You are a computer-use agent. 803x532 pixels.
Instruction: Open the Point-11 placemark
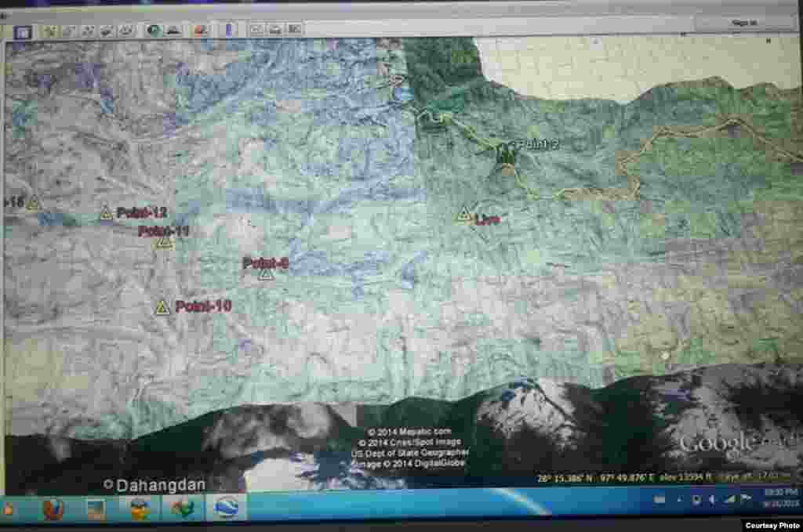tap(164, 242)
